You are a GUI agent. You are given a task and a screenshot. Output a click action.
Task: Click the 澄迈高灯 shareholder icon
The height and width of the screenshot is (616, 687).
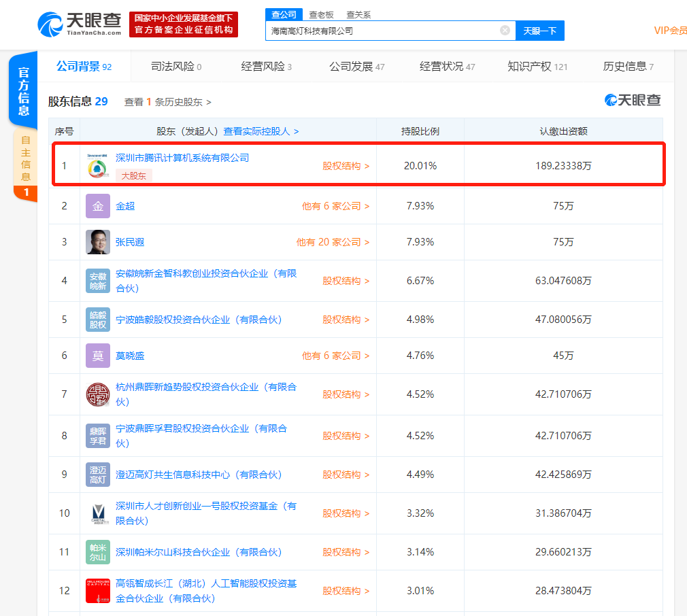click(x=98, y=475)
